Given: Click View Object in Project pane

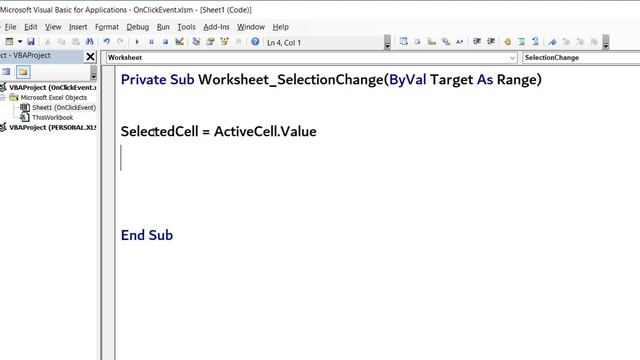Looking at the screenshot, I should tap(6, 72).
